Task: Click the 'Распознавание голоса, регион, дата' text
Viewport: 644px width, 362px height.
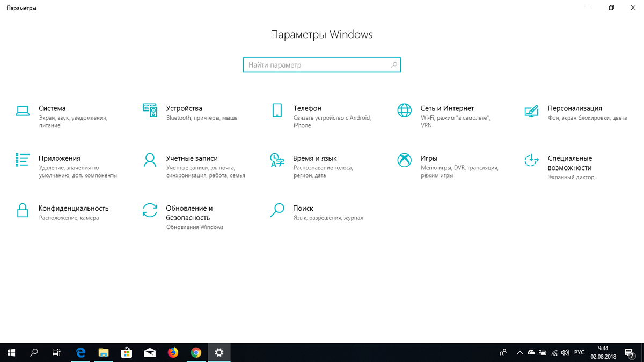Action: (x=323, y=172)
